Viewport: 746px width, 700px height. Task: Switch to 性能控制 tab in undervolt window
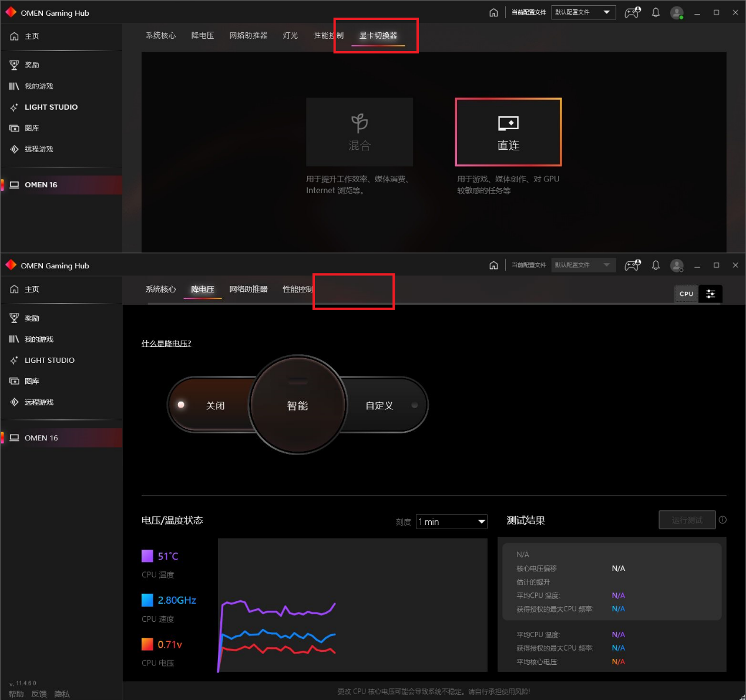[298, 290]
